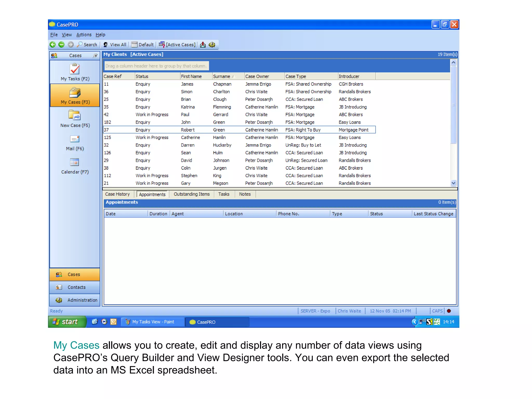
Task: Switch to the Notes tab
Action: [245, 194]
